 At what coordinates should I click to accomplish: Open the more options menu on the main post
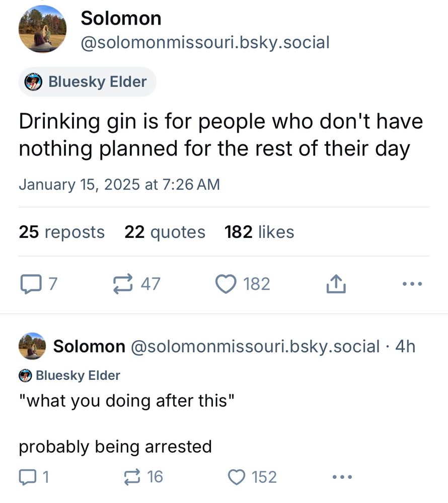(412, 283)
